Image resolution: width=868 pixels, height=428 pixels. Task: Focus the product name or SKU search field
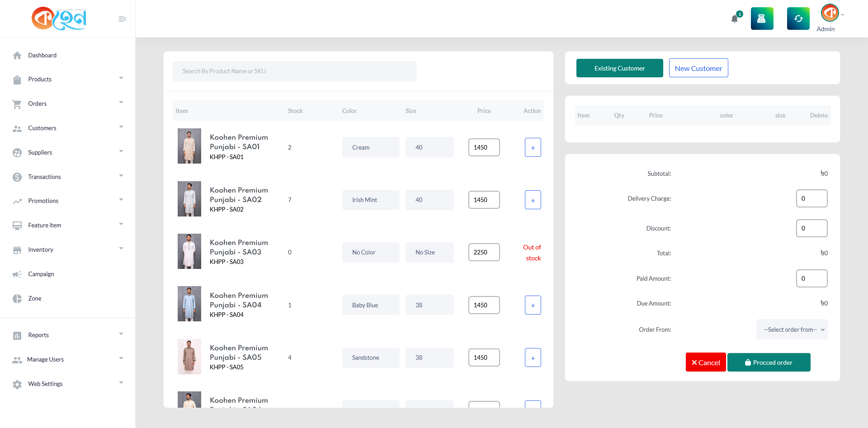point(294,71)
